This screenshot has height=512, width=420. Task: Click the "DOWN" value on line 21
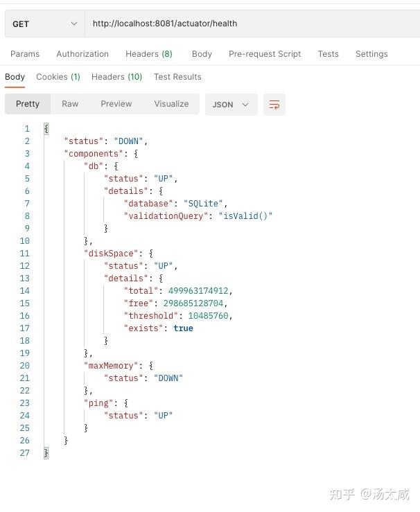coord(168,378)
